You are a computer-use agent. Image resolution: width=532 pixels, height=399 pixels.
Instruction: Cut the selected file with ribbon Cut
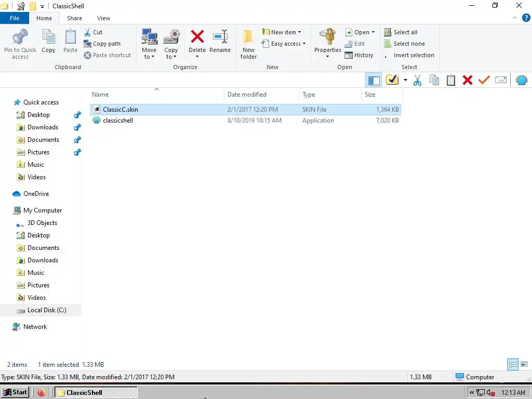[94, 32]
